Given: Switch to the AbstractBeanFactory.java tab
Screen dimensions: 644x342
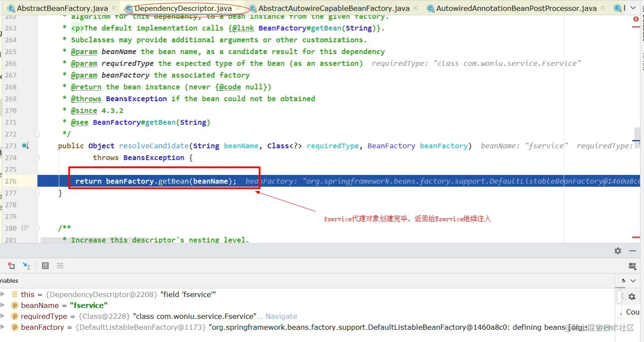Looking at the screenshot, I should coord(62,8).
